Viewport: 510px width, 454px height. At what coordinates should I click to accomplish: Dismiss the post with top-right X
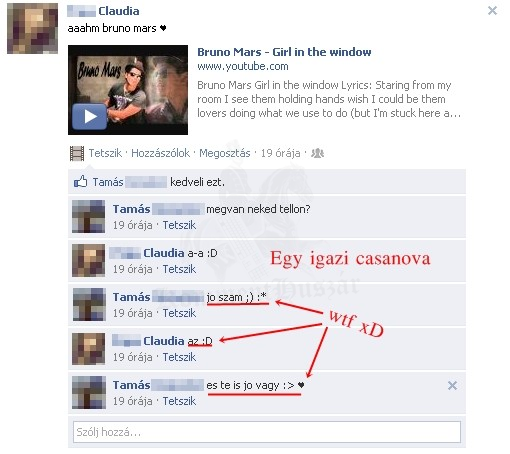click(492, 11)
